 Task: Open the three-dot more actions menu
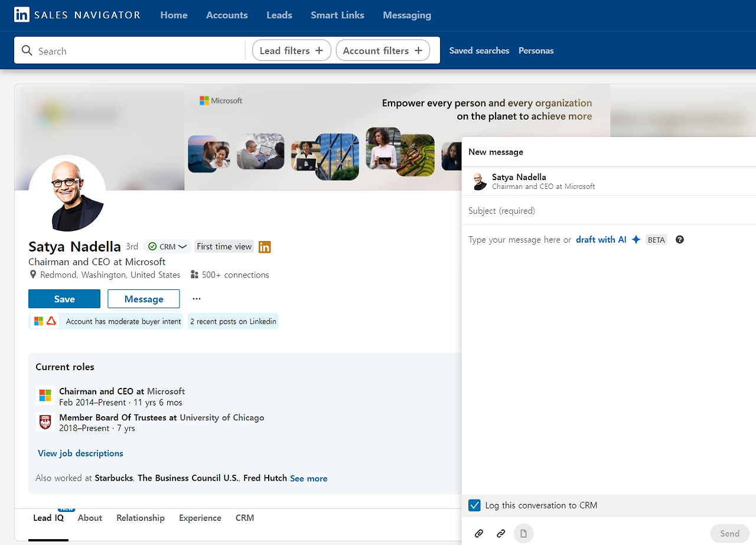pos(197,299)
